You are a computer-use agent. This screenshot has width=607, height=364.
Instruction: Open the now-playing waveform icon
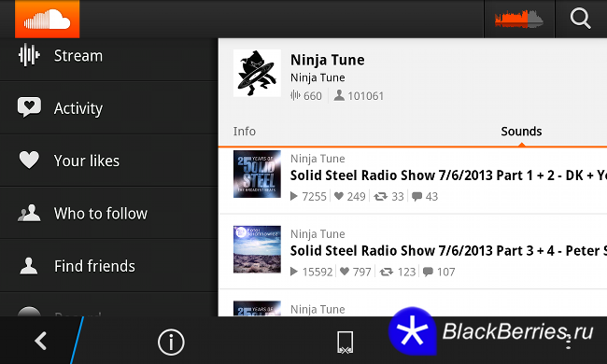(x=518, y=19)
